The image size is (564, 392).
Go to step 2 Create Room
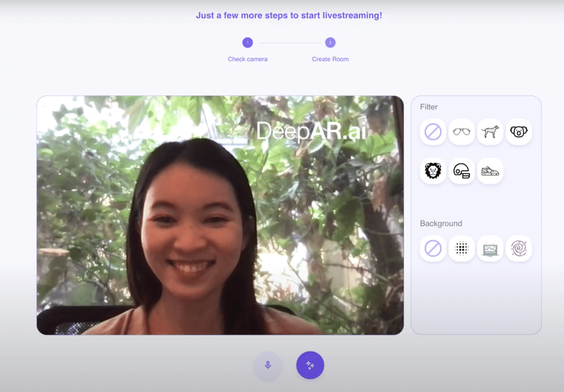click(330, 43)
